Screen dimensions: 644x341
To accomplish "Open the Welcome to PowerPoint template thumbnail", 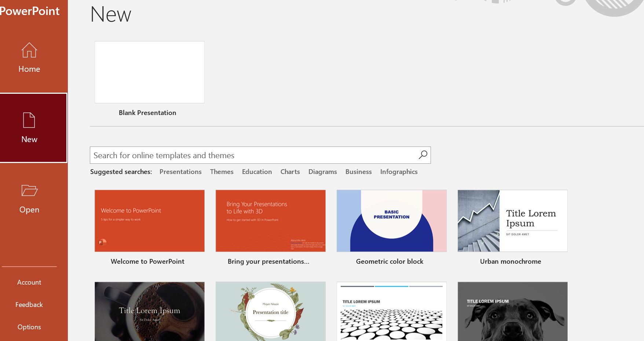I will 150,221.
